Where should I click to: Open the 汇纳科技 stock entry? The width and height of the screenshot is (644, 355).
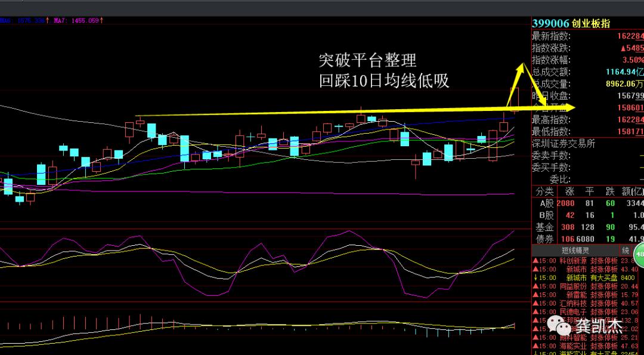pyautogui.click(x=572, y=303)
